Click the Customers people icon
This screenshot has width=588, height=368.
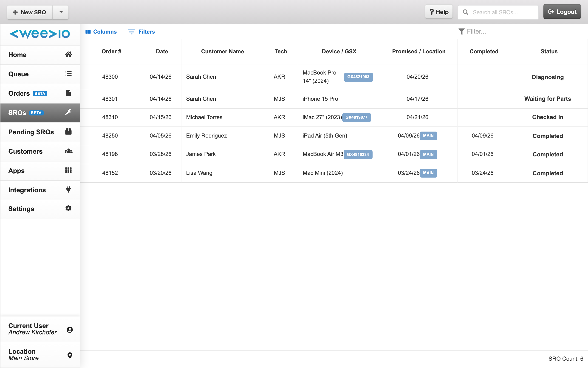(68, 151)
